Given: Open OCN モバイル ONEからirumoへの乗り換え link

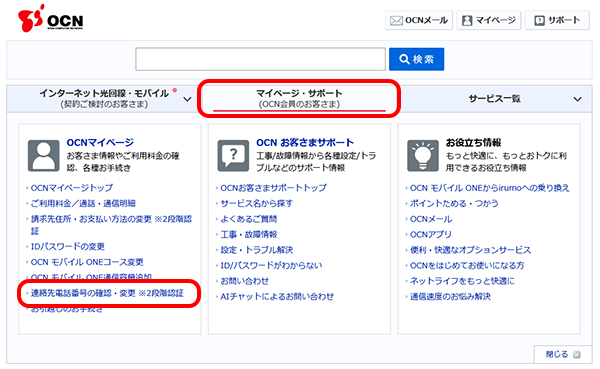Looking at the screenshot, I should pyautogui.click(x=489, y=188).
